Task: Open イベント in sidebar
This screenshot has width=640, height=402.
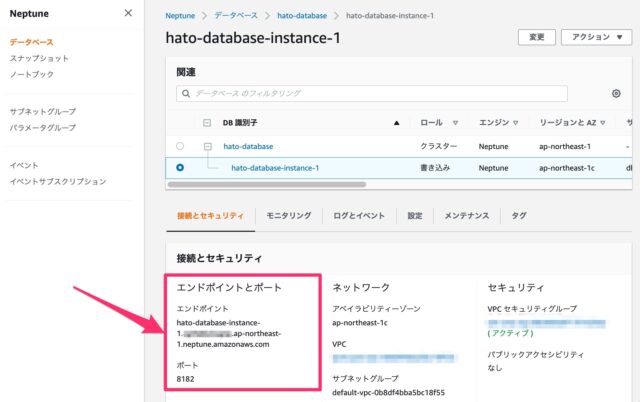Action: click(x=24, y=165)
